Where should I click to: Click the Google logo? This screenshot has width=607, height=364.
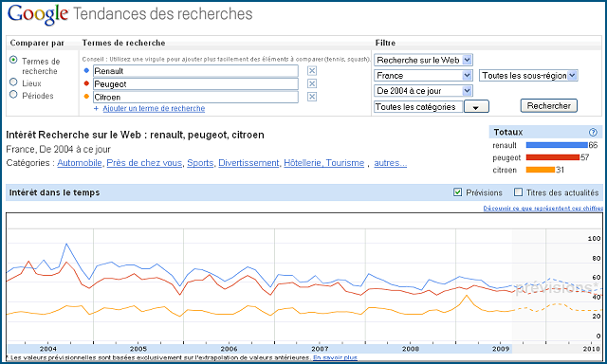pyautogui.click(x=38, y=15)
